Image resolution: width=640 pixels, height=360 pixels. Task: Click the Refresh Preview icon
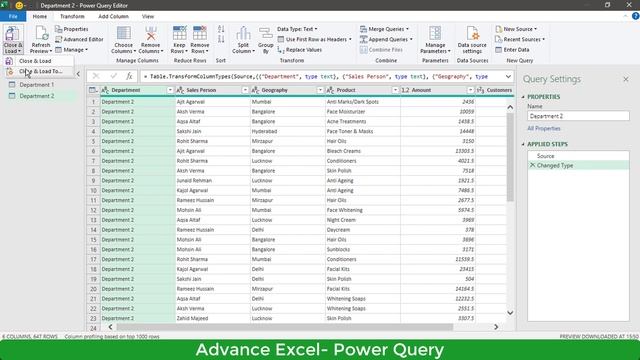(41, 33)
